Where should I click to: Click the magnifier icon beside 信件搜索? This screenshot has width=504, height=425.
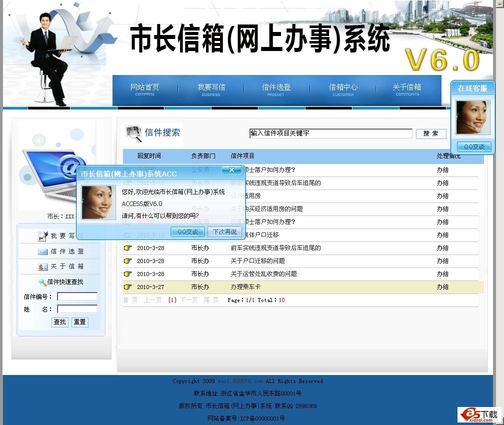coord(133,133)
